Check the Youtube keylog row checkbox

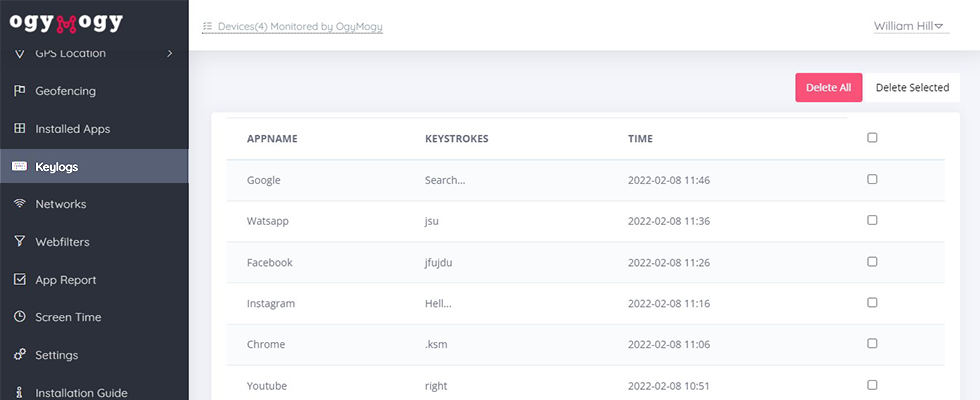(x=872, y=384)
